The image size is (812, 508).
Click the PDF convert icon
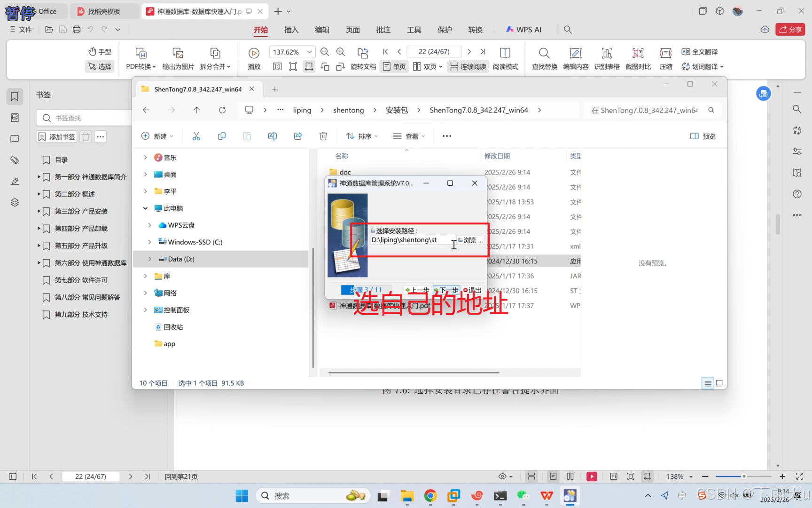pyautogui.click(x=141, y=53)
